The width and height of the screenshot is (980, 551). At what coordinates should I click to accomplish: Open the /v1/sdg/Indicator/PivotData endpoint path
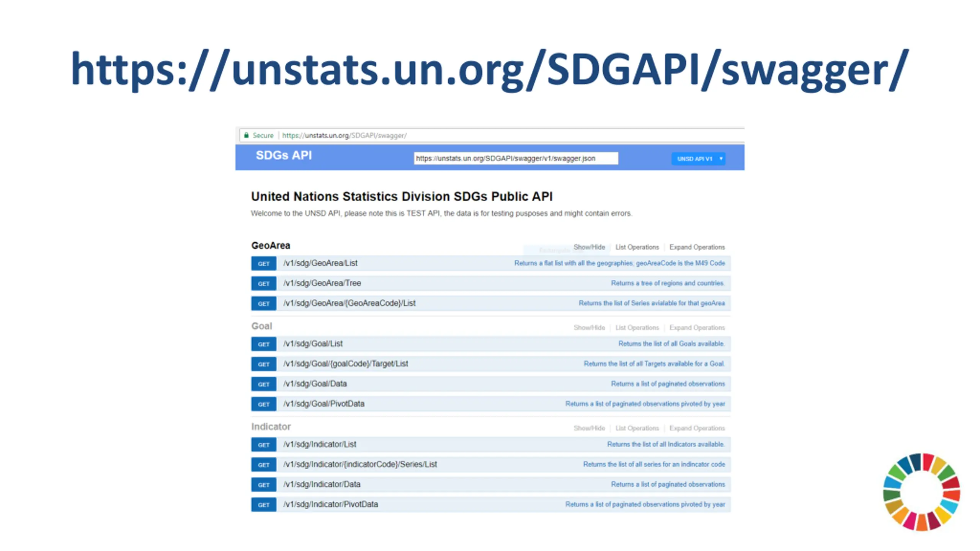point(331,504)
